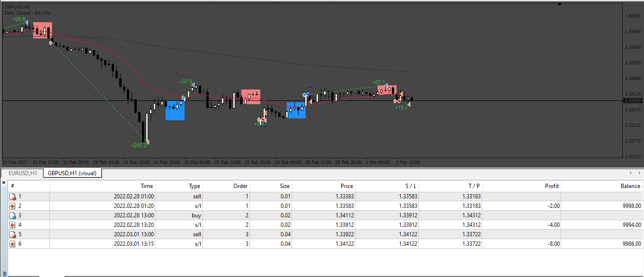The image size is (644, 277).
Task: Switch to the EURUSD,H1 chart tab
Action: (x=22, y=173)
